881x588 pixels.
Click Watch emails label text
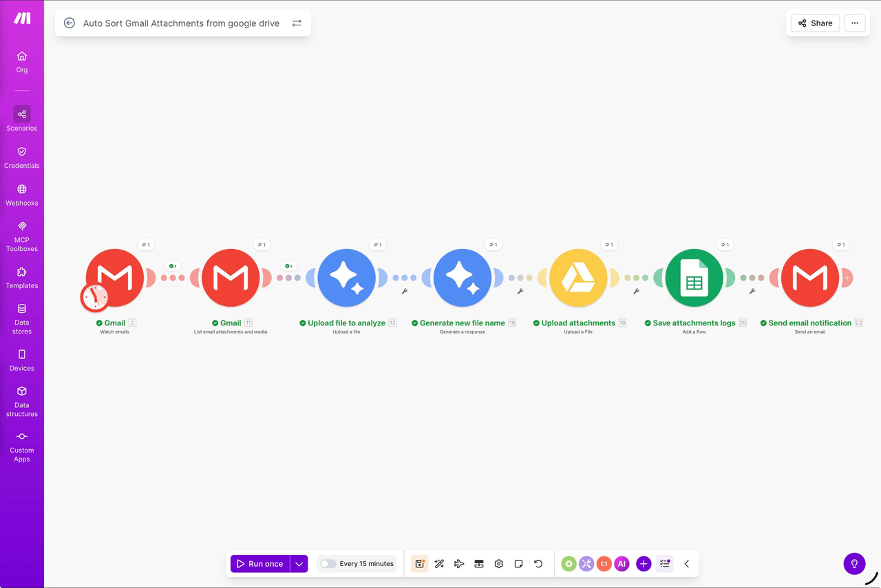tap(115, 332)
